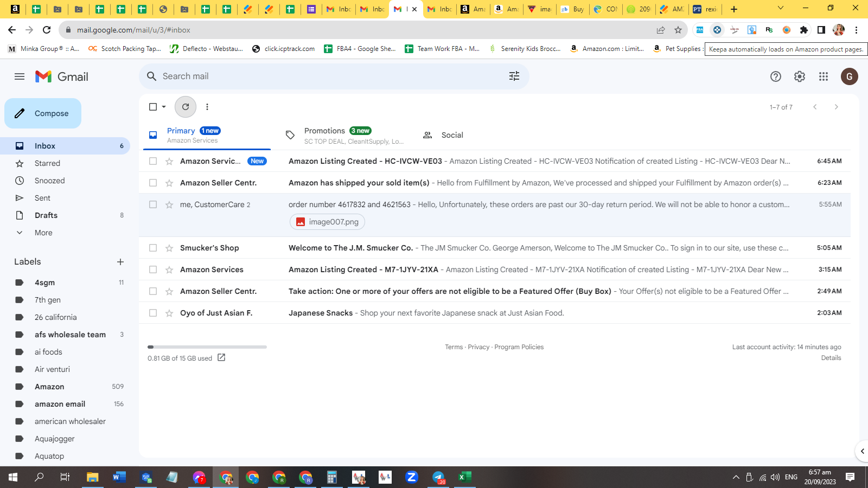Open the Air venturi label
The image size is (868, 488).
pos(65,369)
